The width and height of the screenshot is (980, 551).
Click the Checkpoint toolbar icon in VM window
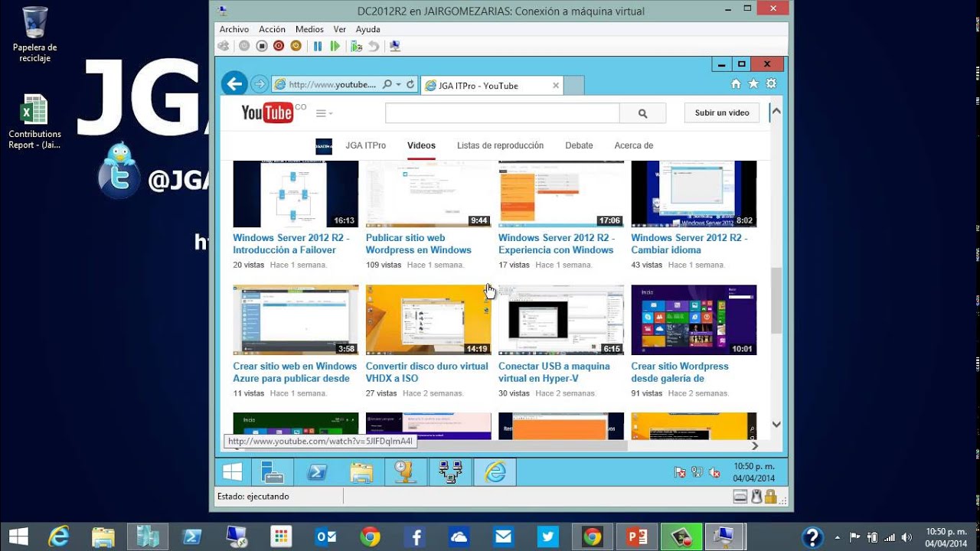coord(357,46)
